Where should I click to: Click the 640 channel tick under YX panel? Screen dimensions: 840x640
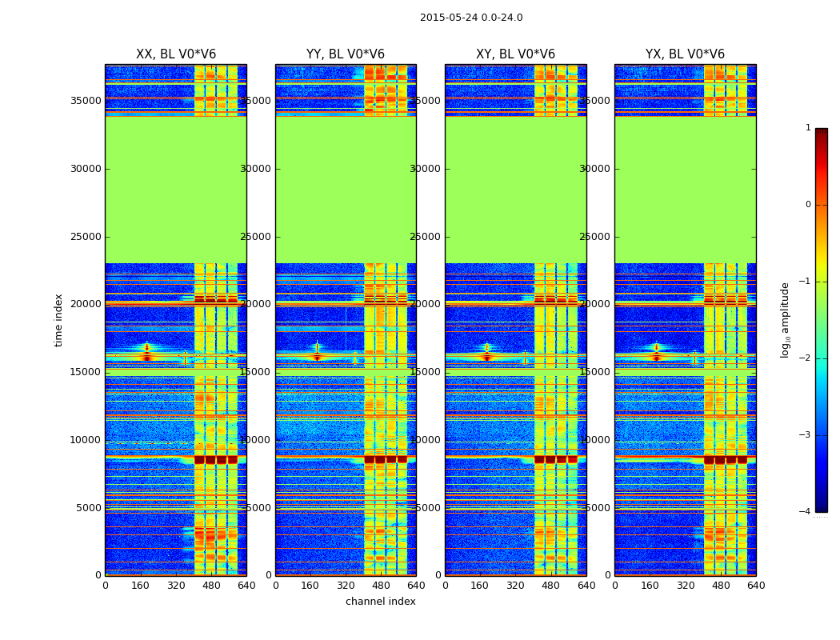pyautogui.click(x=756, y=586)
